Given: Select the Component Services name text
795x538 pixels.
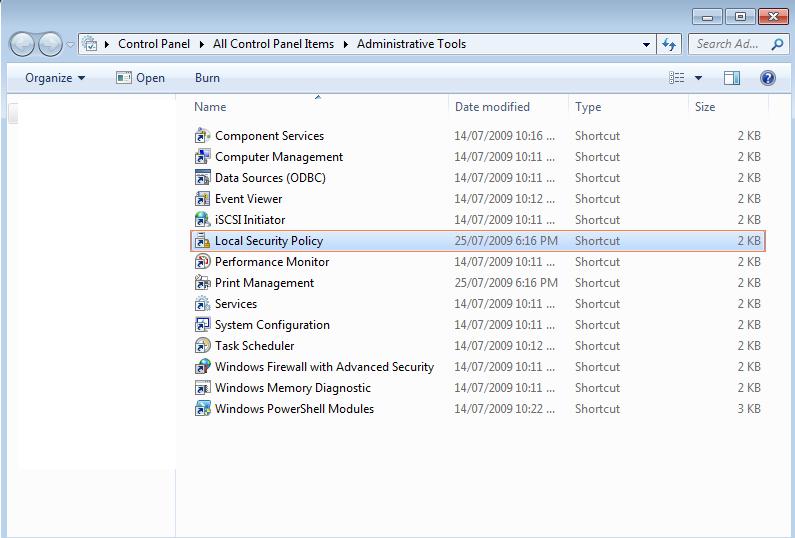Looking at the screenshot, I should [x=269, y=136].
